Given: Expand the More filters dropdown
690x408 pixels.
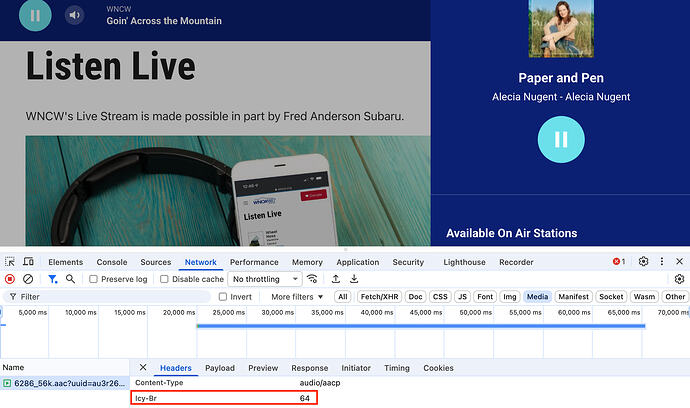Looking at the screenshot, I should [297, 297].
